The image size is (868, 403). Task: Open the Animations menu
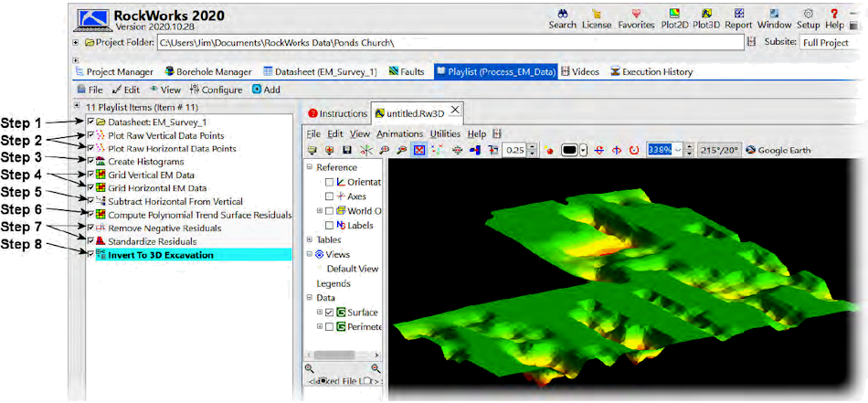pyautogui.click(x=399, y=133)
